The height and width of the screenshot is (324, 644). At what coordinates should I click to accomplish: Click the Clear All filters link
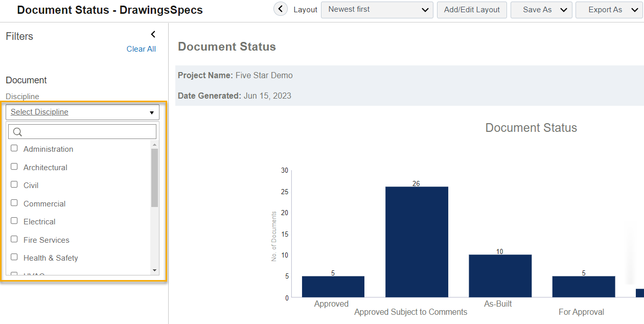tap(141, 49)
